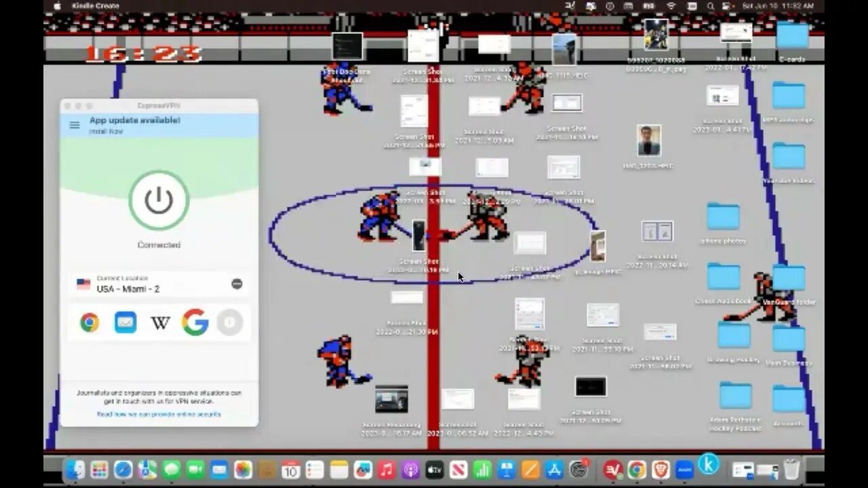This screenshot has width=868, height=488.
Task: Open Zoom from the Dock
Action: click(684, 470)
